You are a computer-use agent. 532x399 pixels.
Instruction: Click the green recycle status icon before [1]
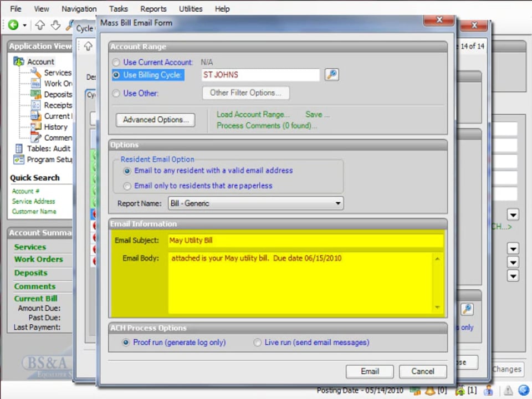[461, 391]
